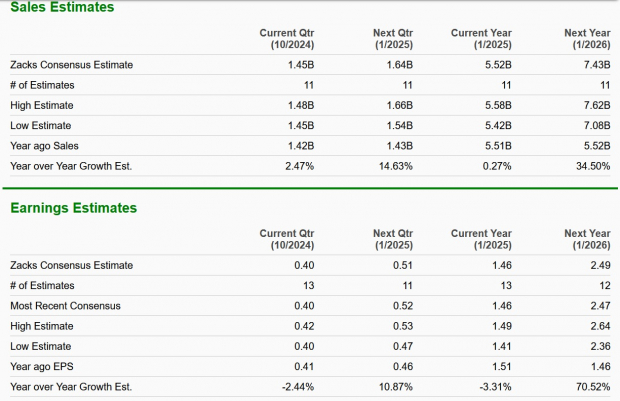Select Current Qtr (10/2024) header in Earnings table

pyautogui.click(x=287, y=239)
